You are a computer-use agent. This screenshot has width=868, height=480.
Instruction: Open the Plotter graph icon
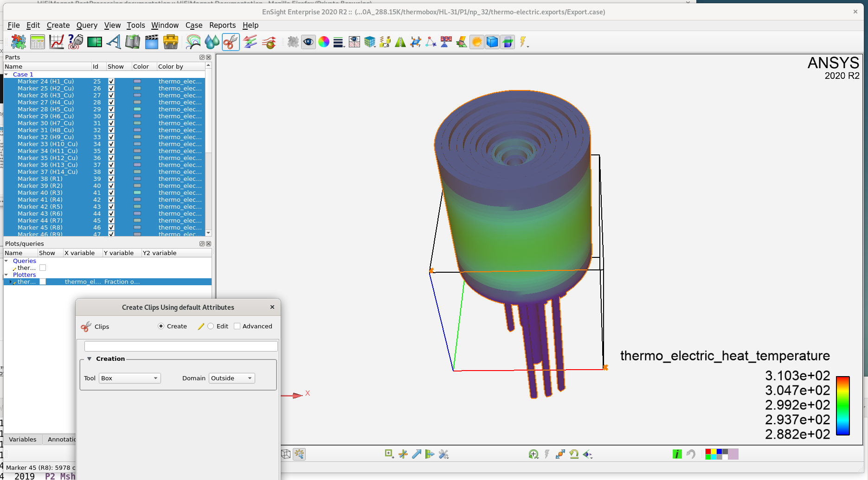coord(57,42)
